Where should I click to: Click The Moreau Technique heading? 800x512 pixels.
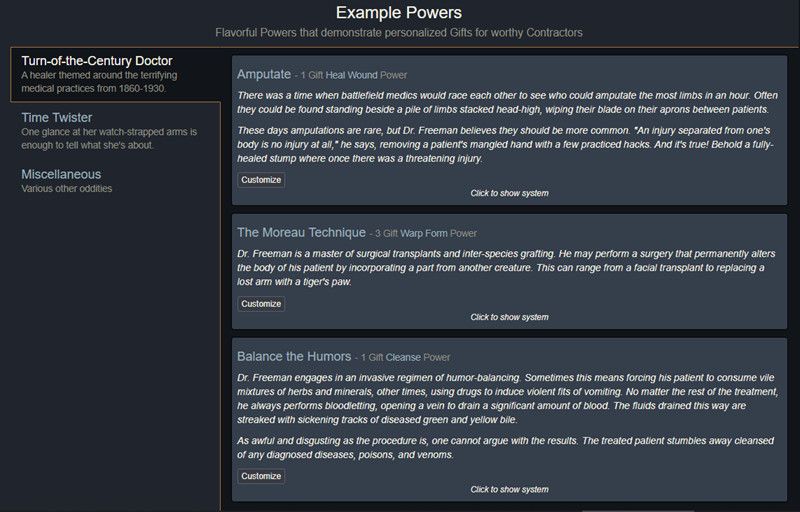tap(301, 233)
